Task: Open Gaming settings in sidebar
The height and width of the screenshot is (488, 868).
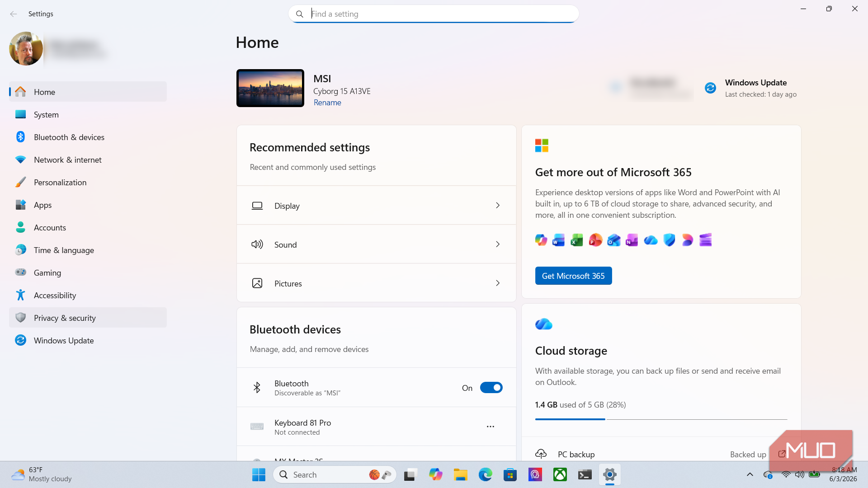Action: point(88,272)
